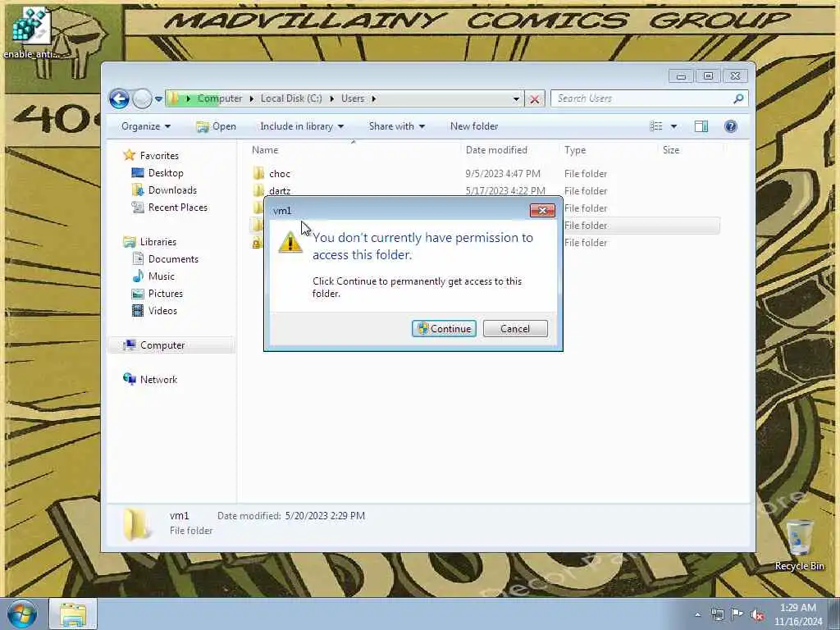Click Type File folder of the choc row

point(586,174)
